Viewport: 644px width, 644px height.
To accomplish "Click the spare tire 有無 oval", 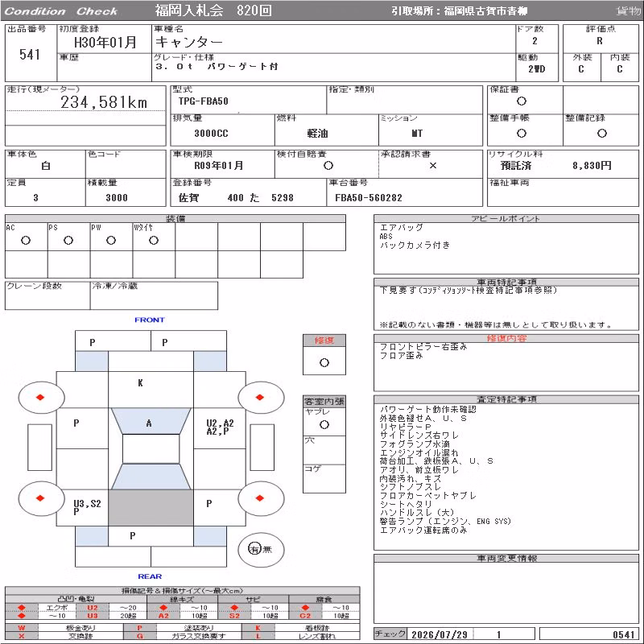I will pyautogui.click(x=261, y=549).
